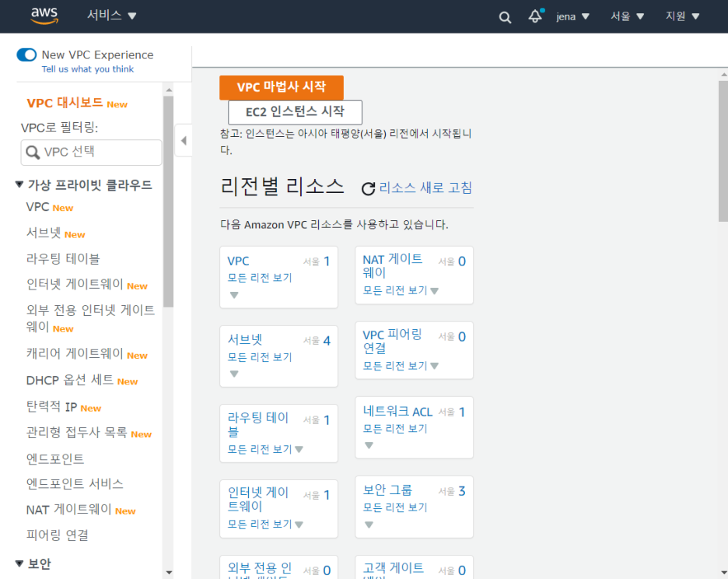728x579 pixels.
Task: Select 엔드포인트 서비스 in sidebar
Action: 75,484
